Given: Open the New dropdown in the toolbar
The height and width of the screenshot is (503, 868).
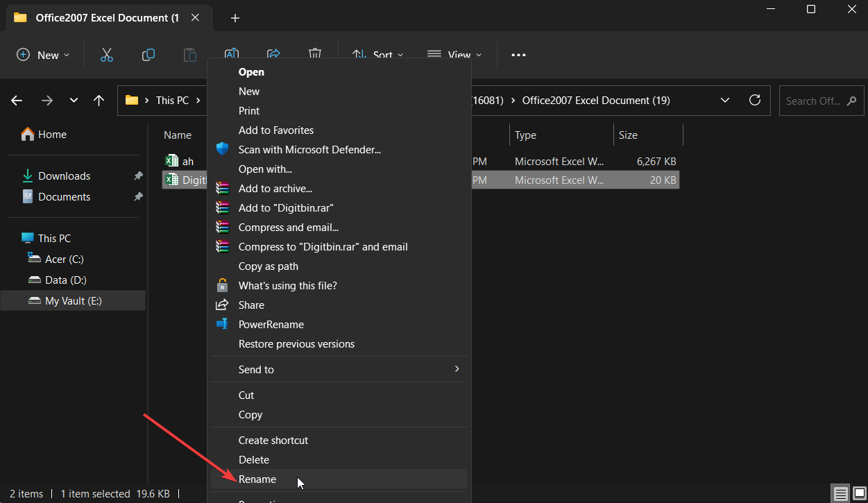Looking at the screenshot, I should coord(43,55).
